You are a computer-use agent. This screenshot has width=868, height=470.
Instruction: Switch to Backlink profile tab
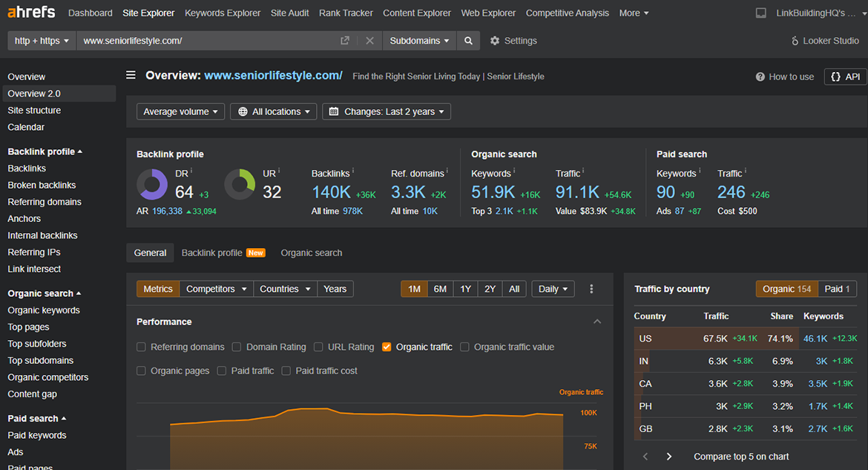click(x=223, y=252)
